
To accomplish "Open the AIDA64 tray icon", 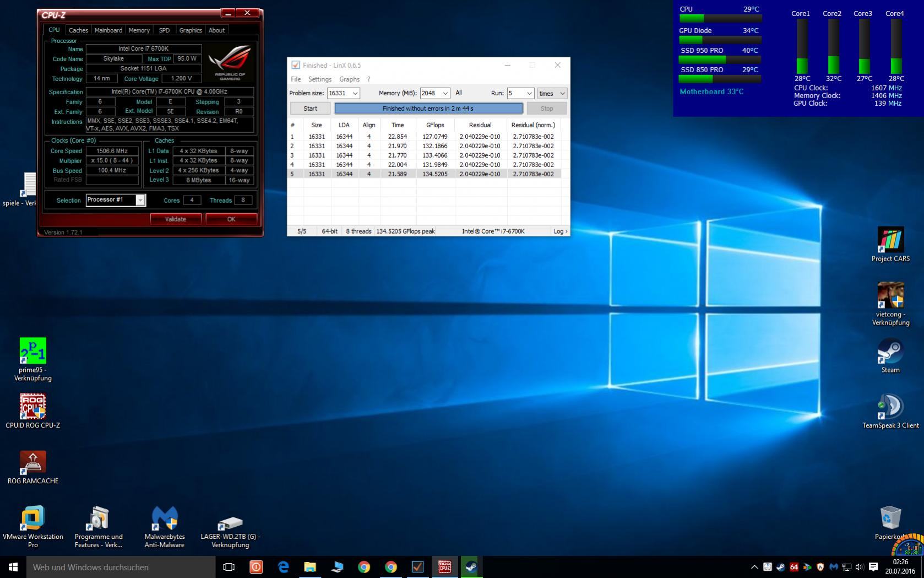I will click(x=793, y=566).
